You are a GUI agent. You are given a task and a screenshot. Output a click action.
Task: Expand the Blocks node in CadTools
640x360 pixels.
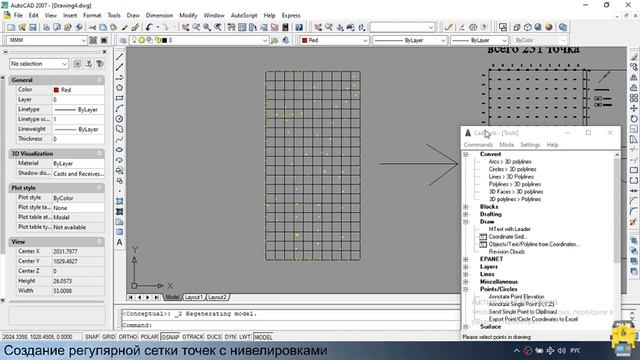[x=466, y=207]
